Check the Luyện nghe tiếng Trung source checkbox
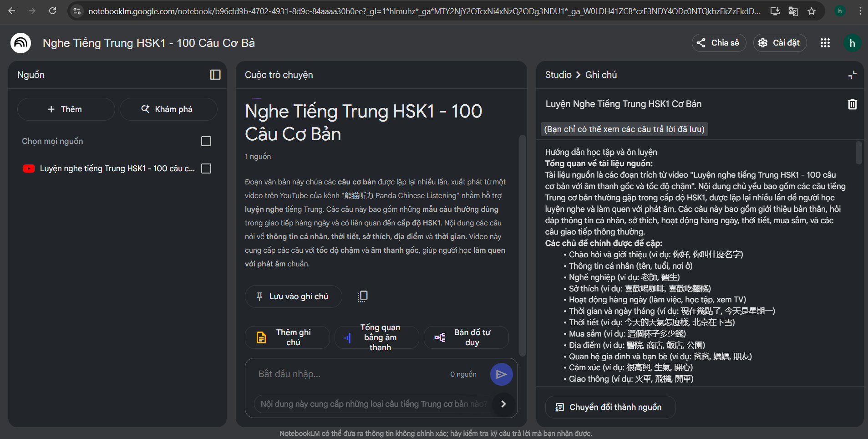 coord(206,168)
